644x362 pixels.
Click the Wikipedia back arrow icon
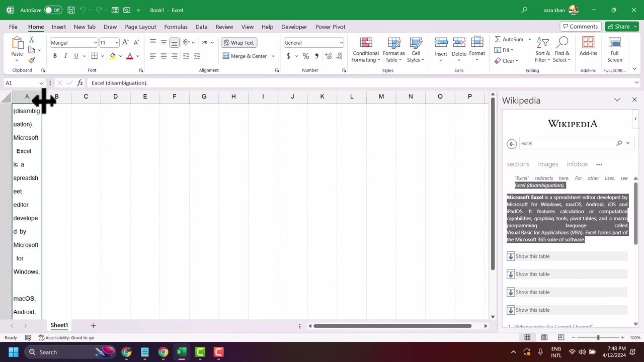tap(512, 144)
